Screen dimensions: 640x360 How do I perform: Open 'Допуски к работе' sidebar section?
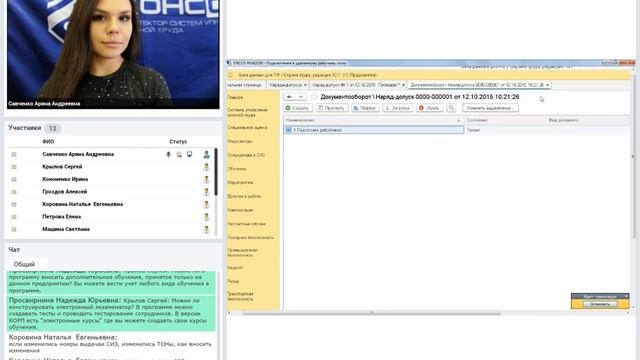[x=244, y=196]
